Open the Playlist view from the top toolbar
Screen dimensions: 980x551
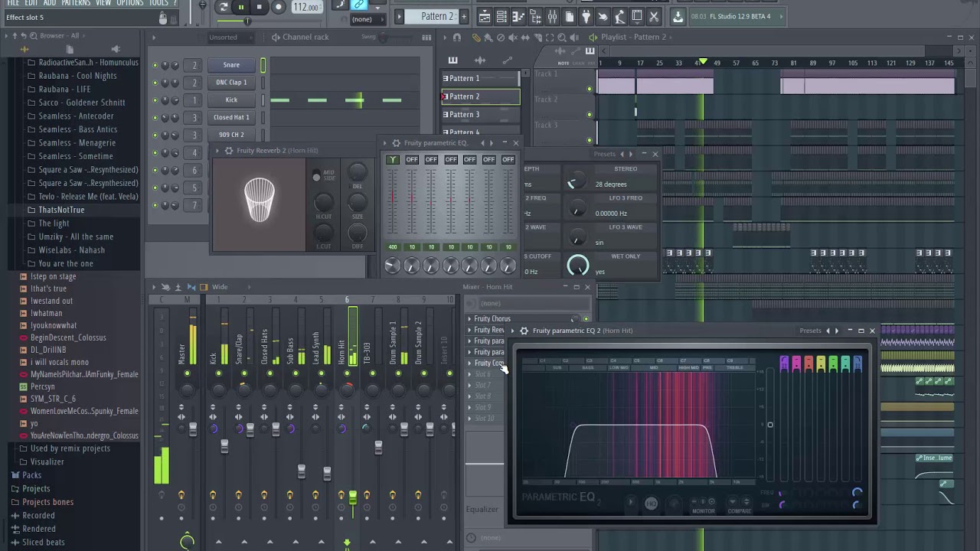pyautogui.click(x=485, y=16)
